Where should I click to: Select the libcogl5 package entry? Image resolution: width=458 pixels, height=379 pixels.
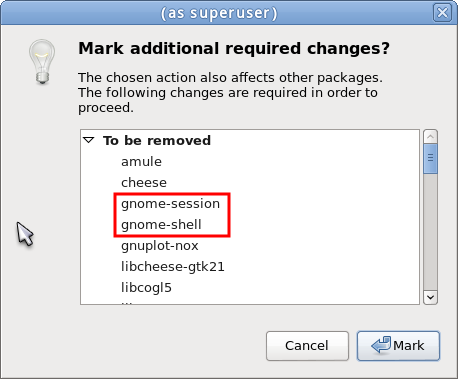146,288
